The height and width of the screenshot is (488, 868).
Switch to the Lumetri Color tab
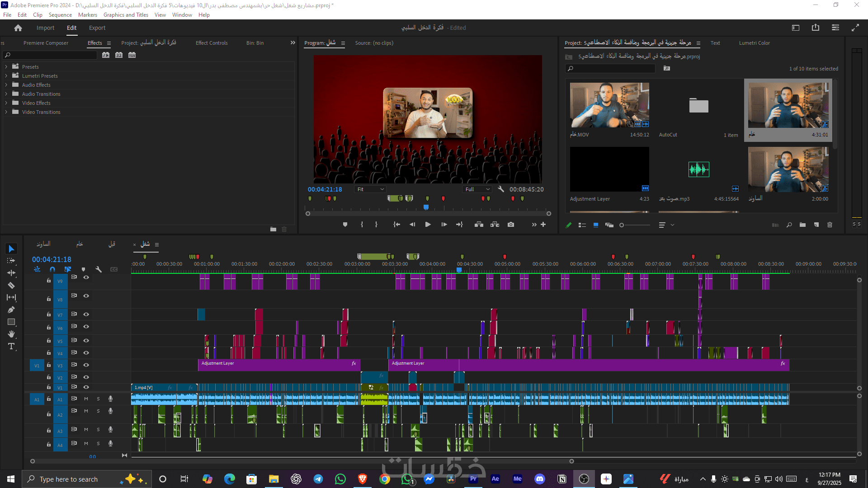(754, 43)
